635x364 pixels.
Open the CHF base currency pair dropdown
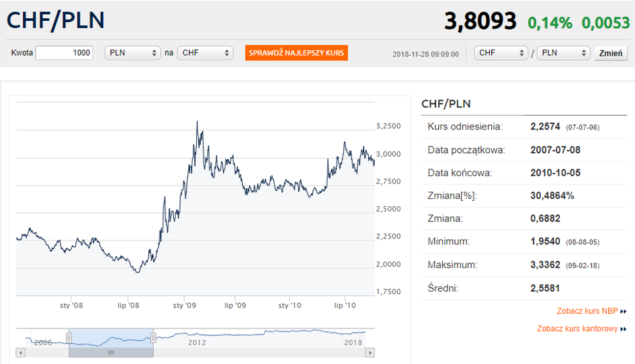pos(501,52)
